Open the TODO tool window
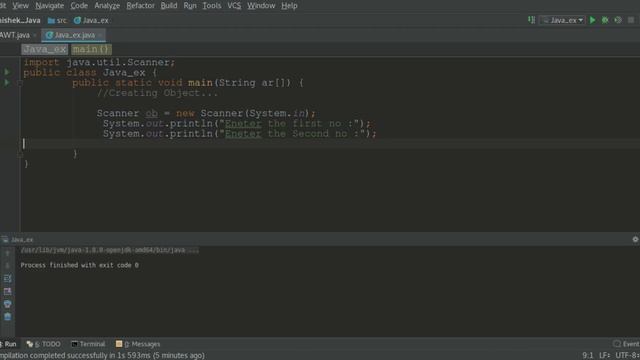Viewport: 640px width, 360px height. click(44, 344)
